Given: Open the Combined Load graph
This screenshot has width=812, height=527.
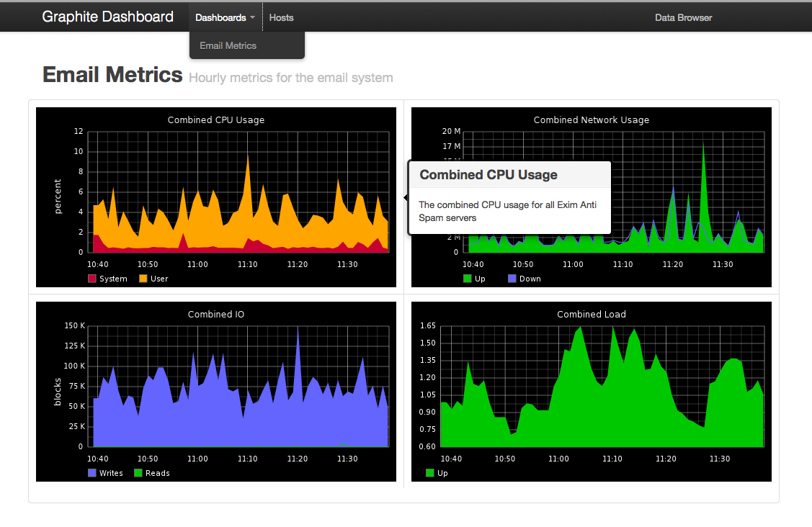Looking at the screenshot, I should (592, 392).
